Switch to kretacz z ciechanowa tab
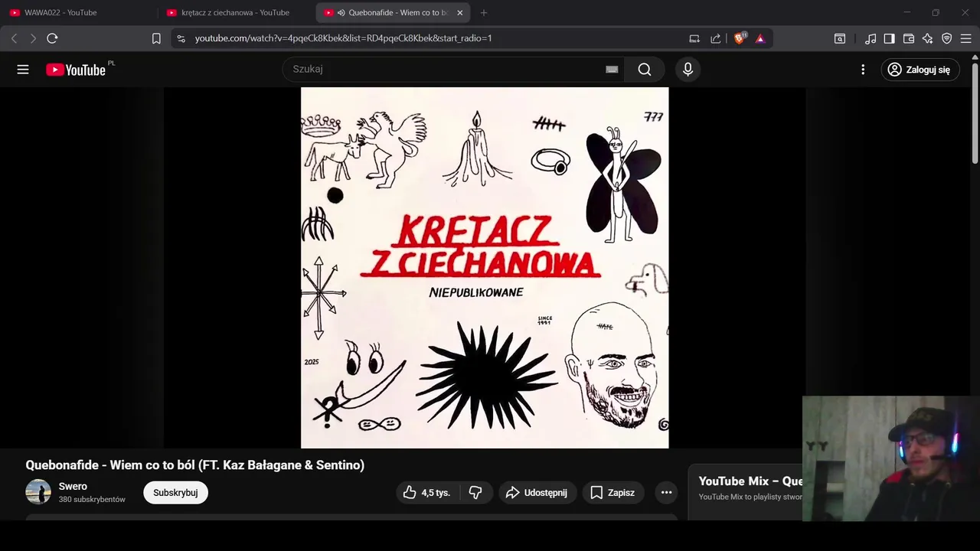This screenshot has height=551, width=980. point(235,12)
